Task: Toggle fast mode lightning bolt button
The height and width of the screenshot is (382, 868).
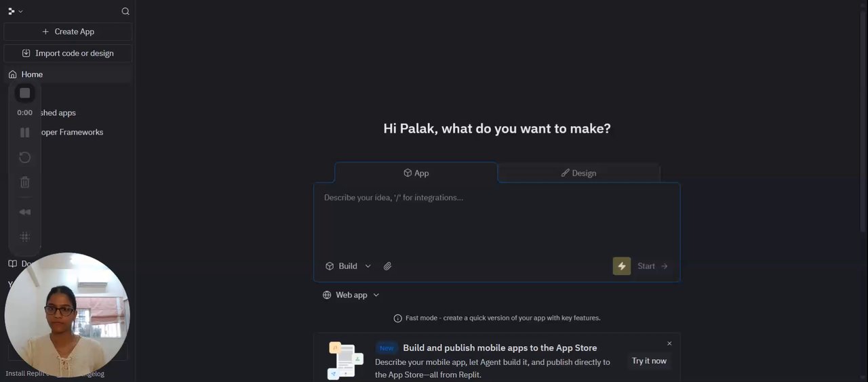Action: coord(622,266)
